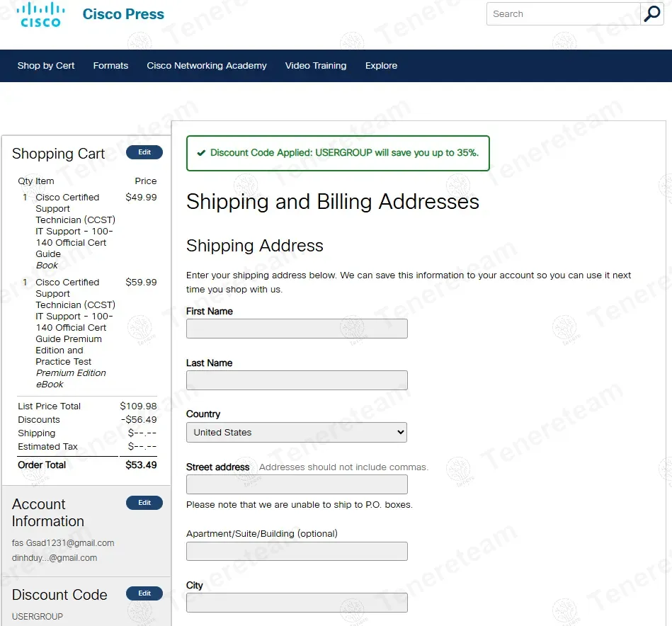Click the Apartment/Suite/Building field
Screen dimensions: 672x626
click(297, 552)
